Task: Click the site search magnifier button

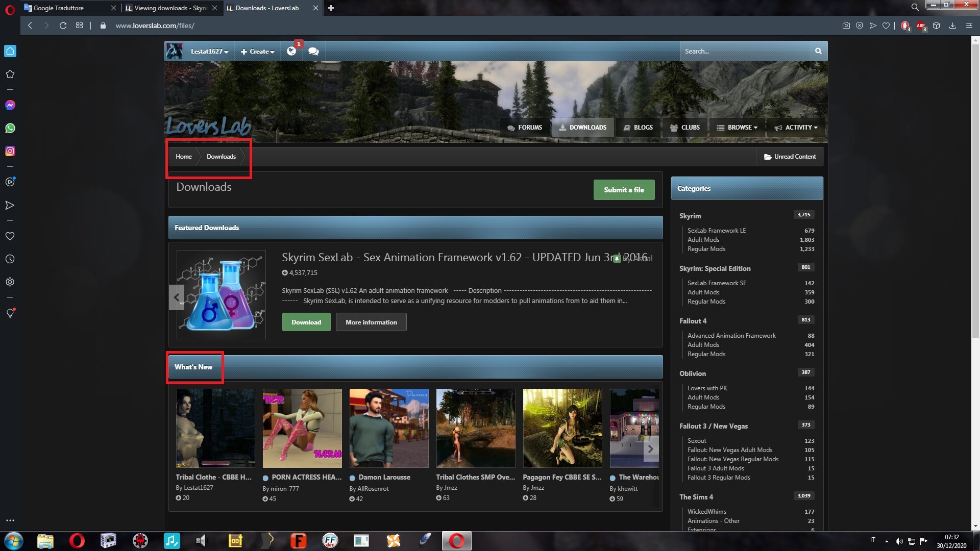Action: coord(818,51)
